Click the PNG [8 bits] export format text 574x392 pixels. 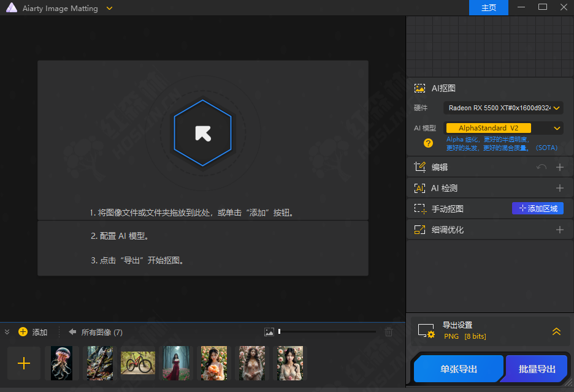465,336
